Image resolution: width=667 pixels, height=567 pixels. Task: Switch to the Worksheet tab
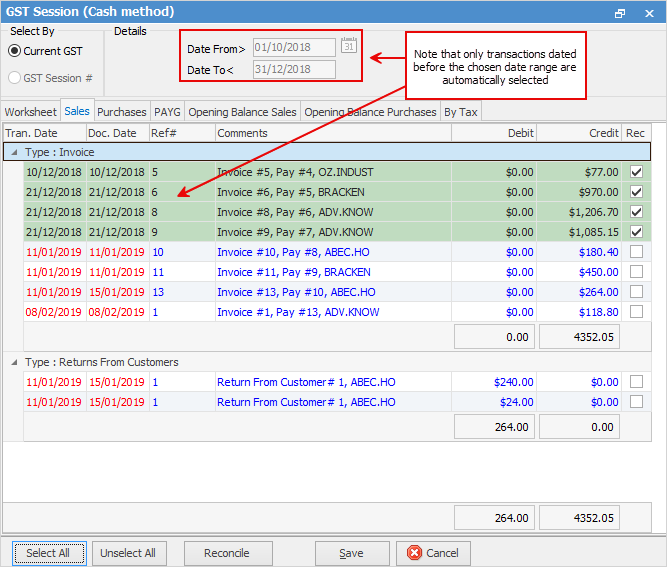coord(31,112)
